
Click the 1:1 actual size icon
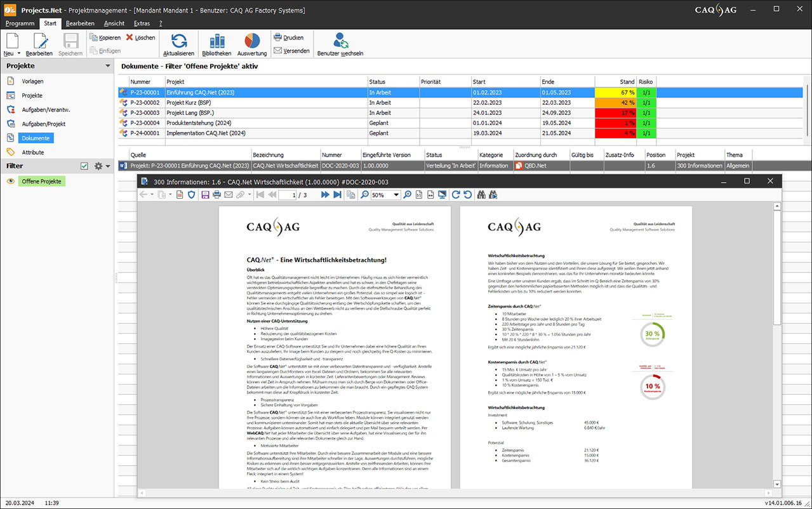(419, 195)
